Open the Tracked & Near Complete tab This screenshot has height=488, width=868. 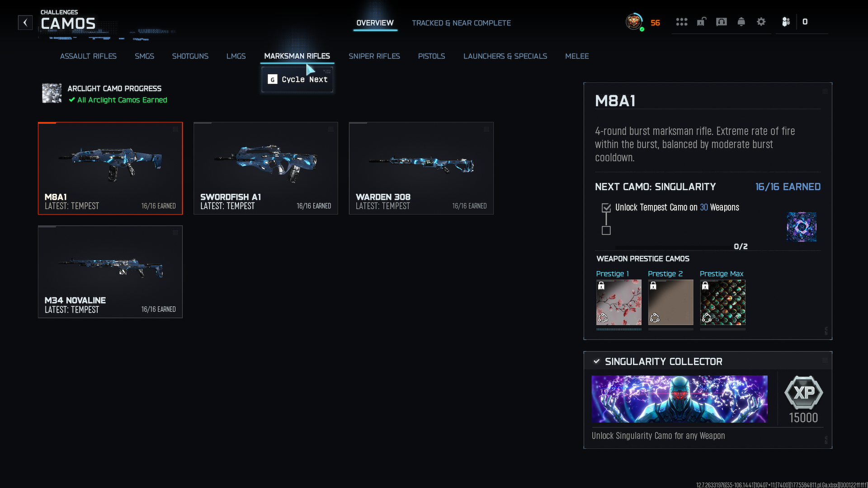click(x=461, y=23)
